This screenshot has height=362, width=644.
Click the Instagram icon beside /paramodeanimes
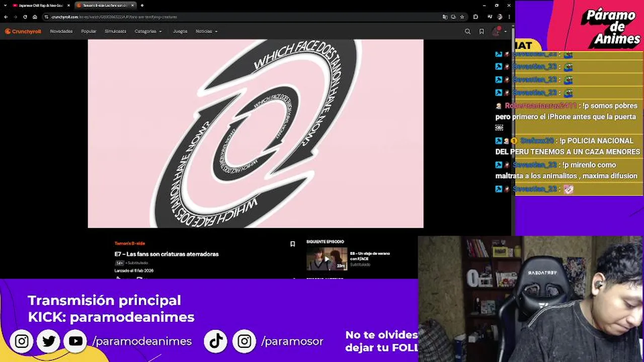tap(22, 341)
